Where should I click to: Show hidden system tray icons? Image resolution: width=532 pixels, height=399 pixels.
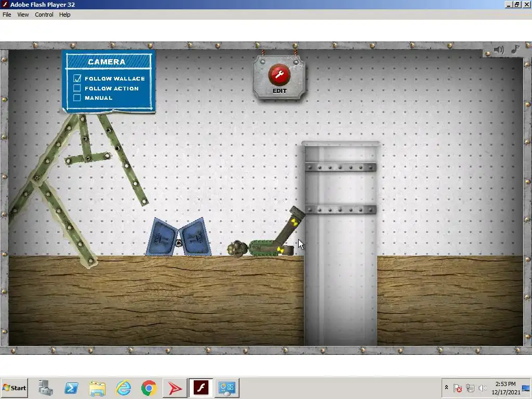click(446, 388)
